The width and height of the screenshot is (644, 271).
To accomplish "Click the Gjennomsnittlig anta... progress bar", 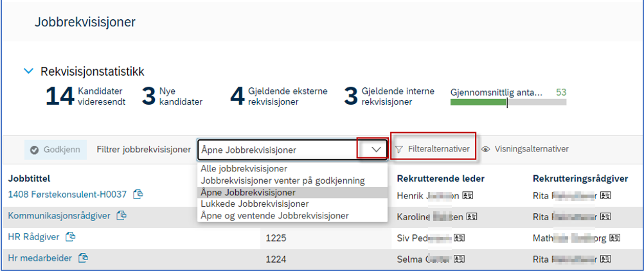I will pos(508,102).
